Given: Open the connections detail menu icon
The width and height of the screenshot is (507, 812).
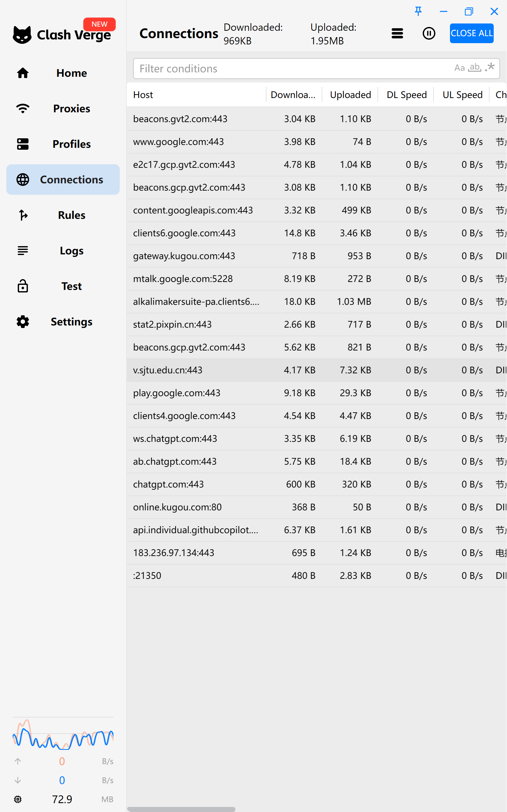Looking at the screenshot, I should tap(397, 33).
